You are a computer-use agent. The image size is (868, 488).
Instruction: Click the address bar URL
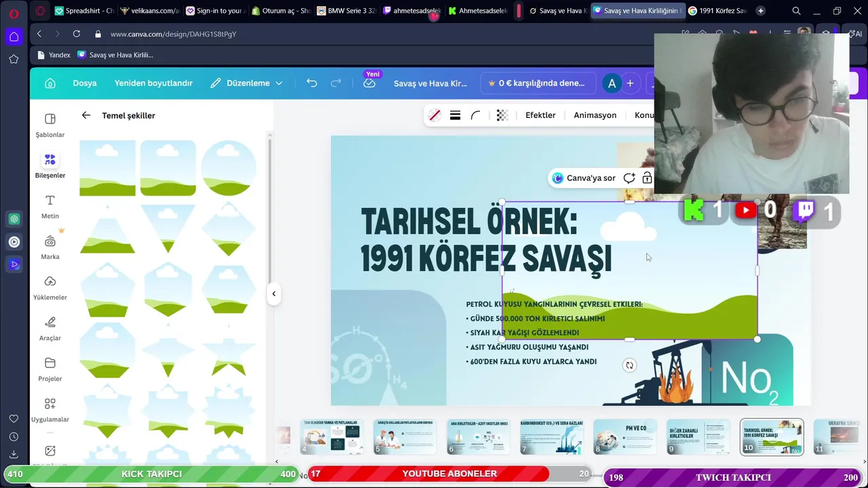173,34
